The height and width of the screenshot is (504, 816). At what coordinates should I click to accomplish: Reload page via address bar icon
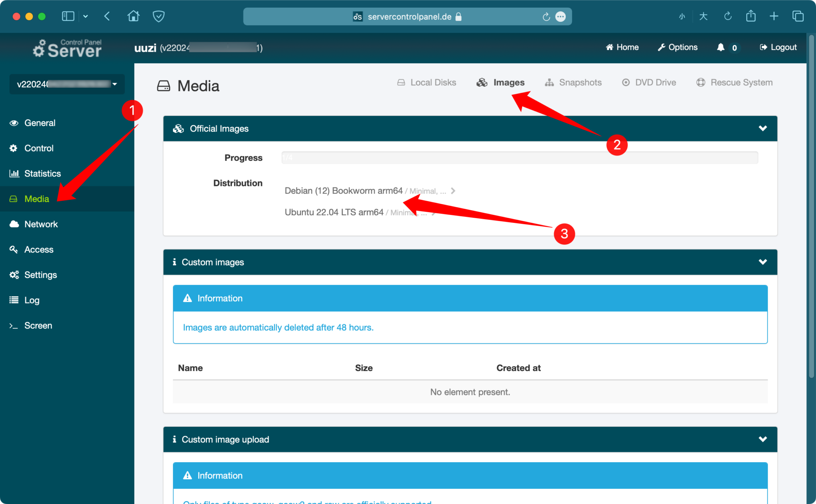(546, 17)
